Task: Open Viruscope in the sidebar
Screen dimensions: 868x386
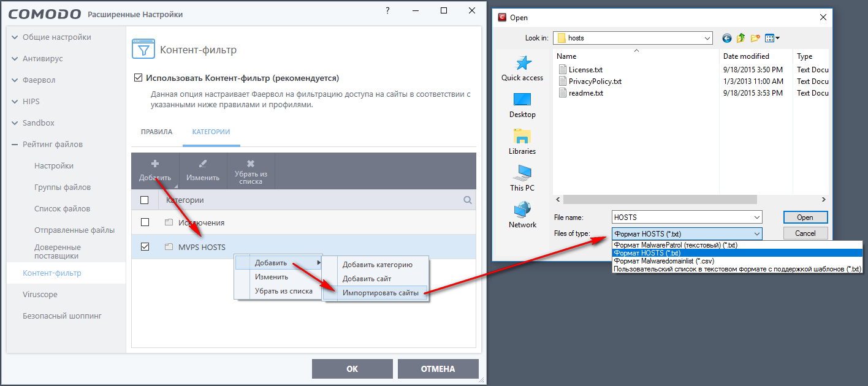Action: 40,295
